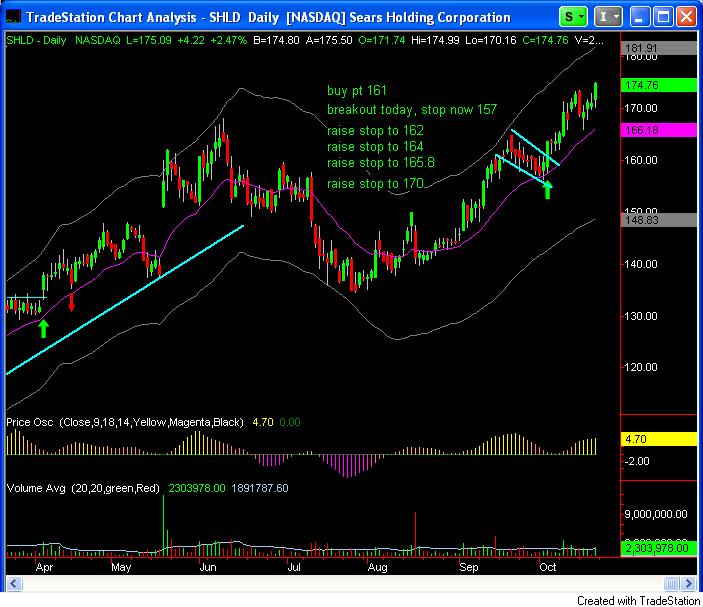Maximize the Chart Analysis window
The width and height of the screenshot is (703, 607).
663,17
